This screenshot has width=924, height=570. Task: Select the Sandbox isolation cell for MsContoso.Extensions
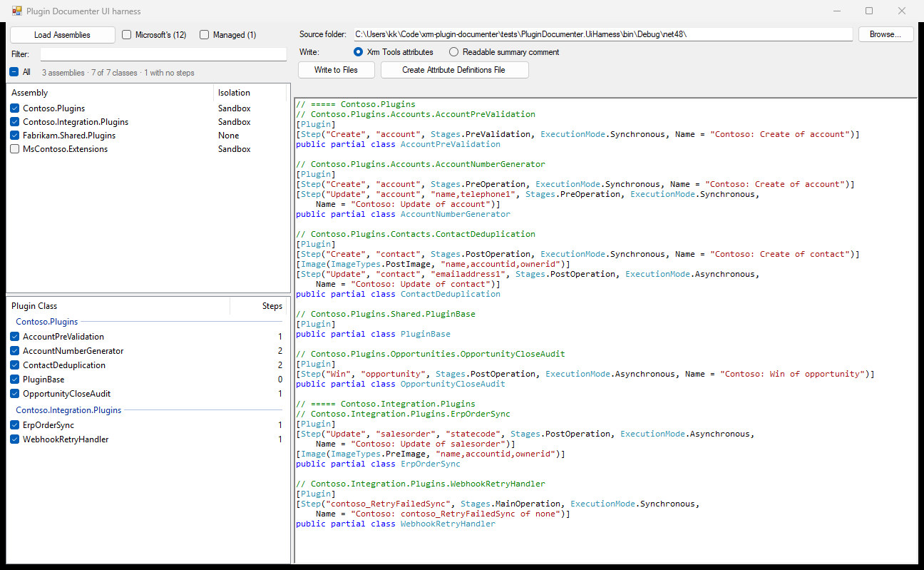(235, 149)
